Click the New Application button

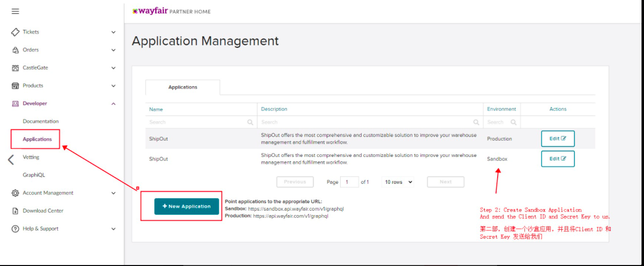187,206
